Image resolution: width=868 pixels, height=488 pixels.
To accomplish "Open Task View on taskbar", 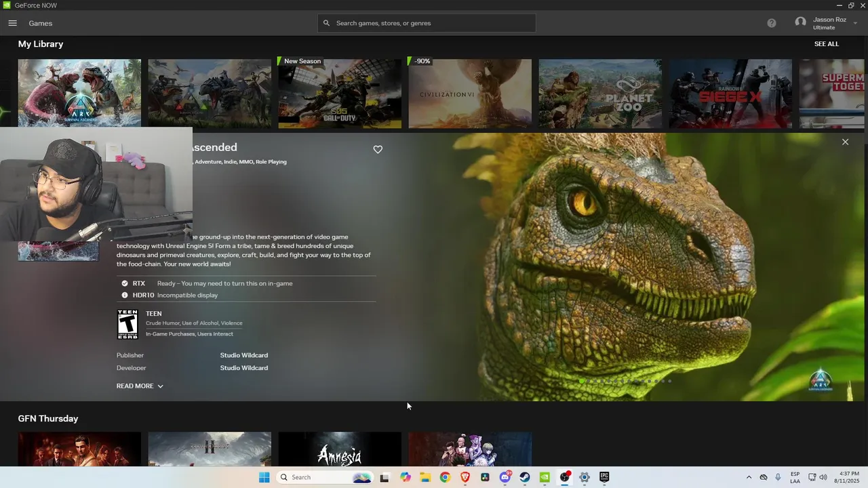I will pyautogui.click(x=384, y=477).
